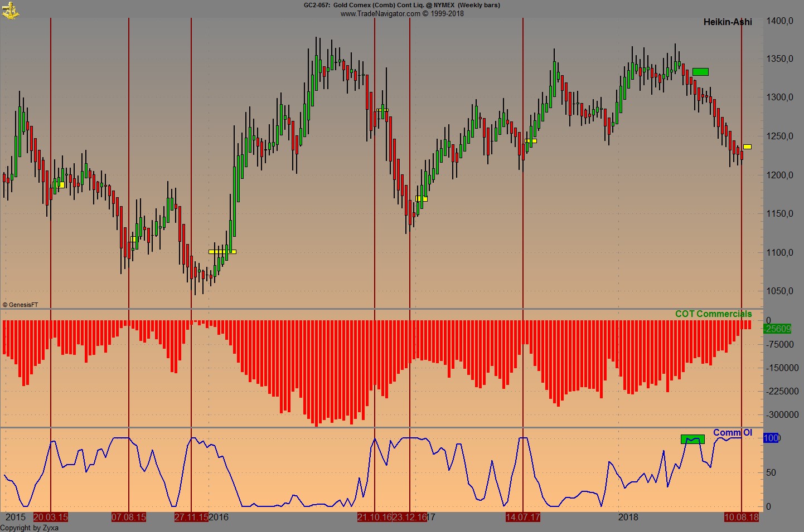Click the green COT Commercials panel label
Screen dimensions: 804x532
(x=713, y=314)
